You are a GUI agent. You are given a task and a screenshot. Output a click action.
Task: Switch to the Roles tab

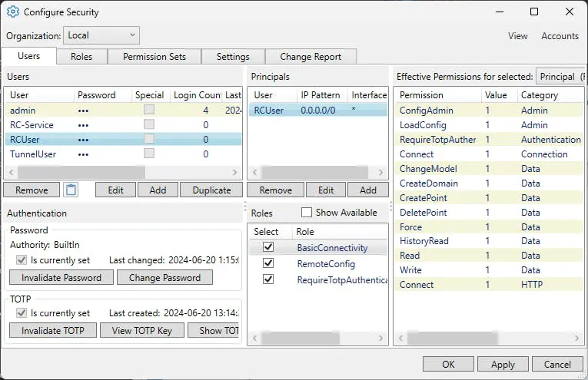81,57
